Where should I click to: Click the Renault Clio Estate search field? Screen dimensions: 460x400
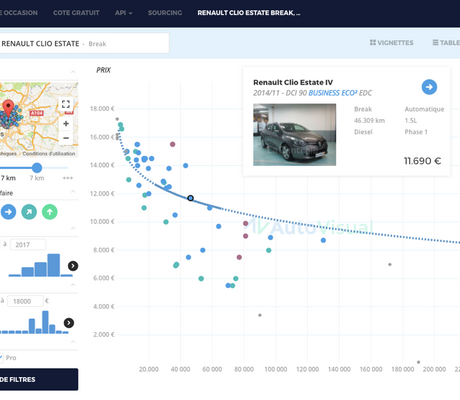(x=84, y=43)
